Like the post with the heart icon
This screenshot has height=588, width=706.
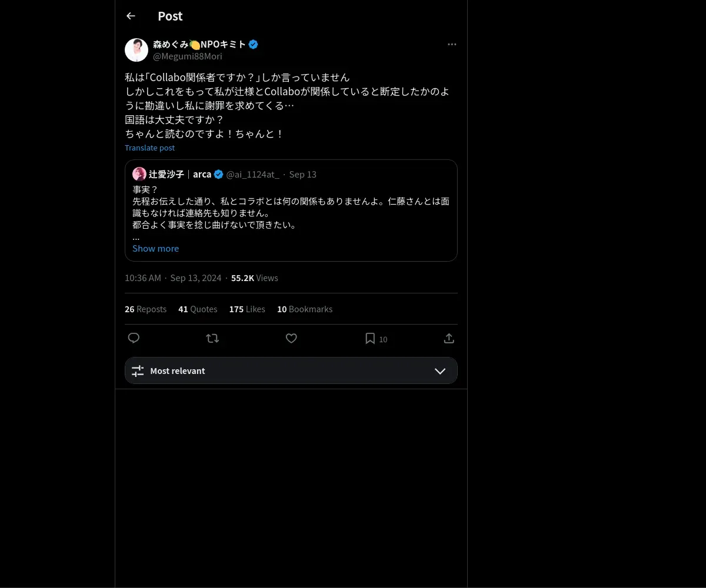291,338
